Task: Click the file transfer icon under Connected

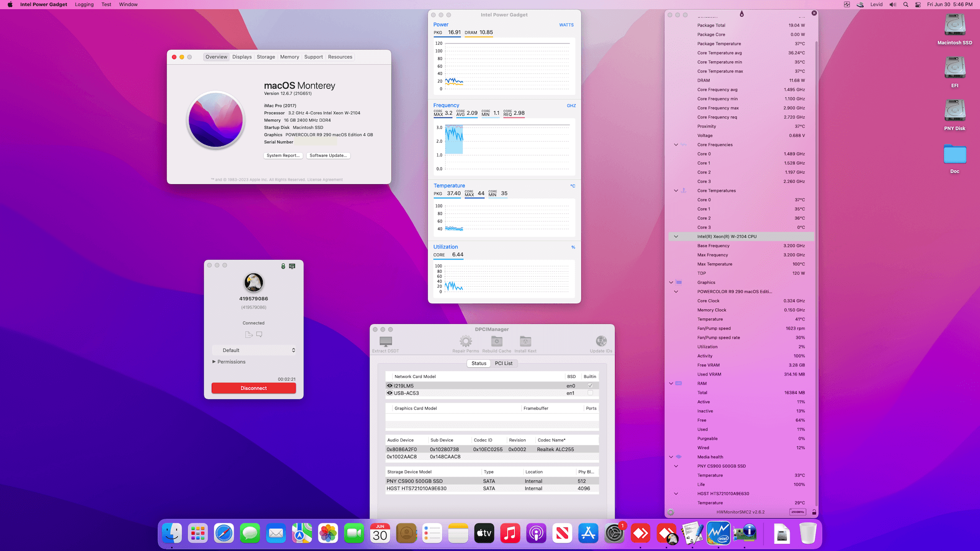Action: [249, 335]
